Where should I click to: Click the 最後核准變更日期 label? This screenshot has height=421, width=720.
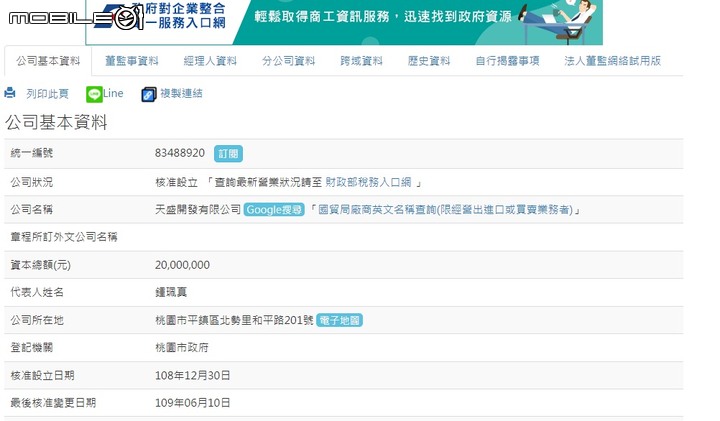tap(53, 403)
